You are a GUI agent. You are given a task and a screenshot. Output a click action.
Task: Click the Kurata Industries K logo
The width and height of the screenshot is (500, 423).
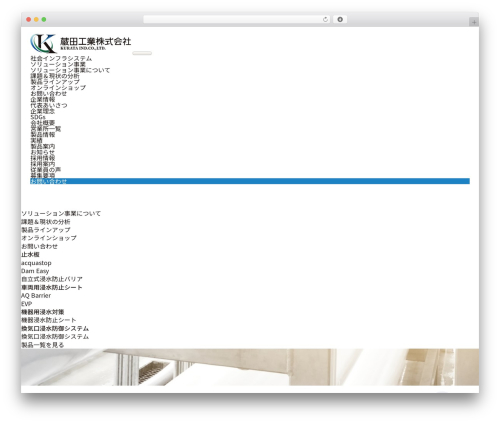(80, 43)
